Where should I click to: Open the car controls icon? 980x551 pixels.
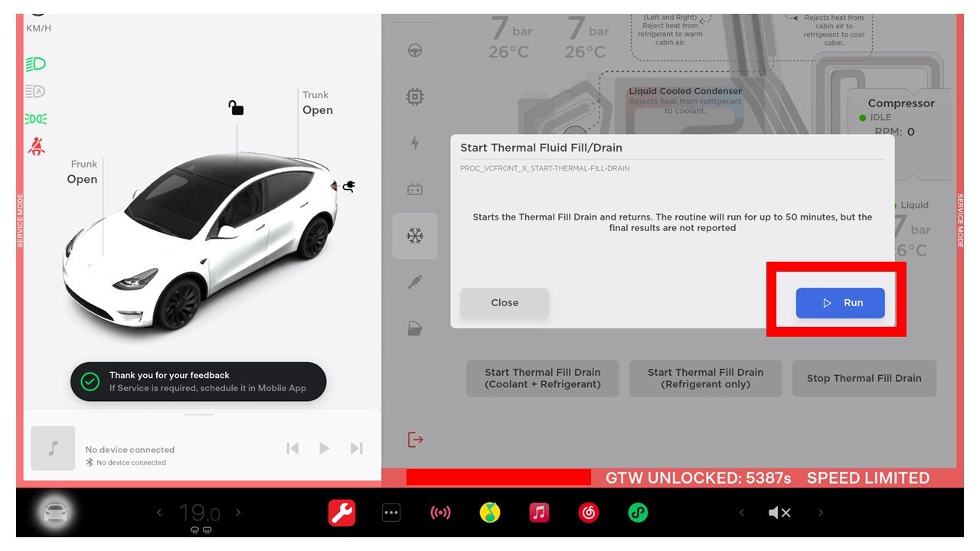point(55,513)
